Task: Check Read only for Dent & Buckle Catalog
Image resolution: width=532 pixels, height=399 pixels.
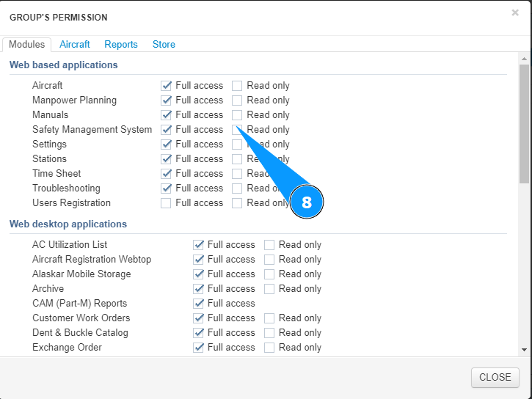Action: tap(269, 333)
